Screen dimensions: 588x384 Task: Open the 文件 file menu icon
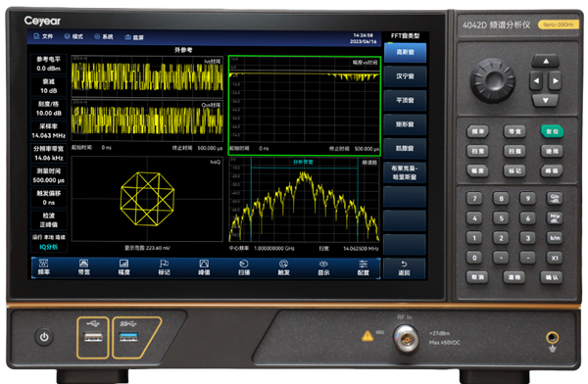36,36
